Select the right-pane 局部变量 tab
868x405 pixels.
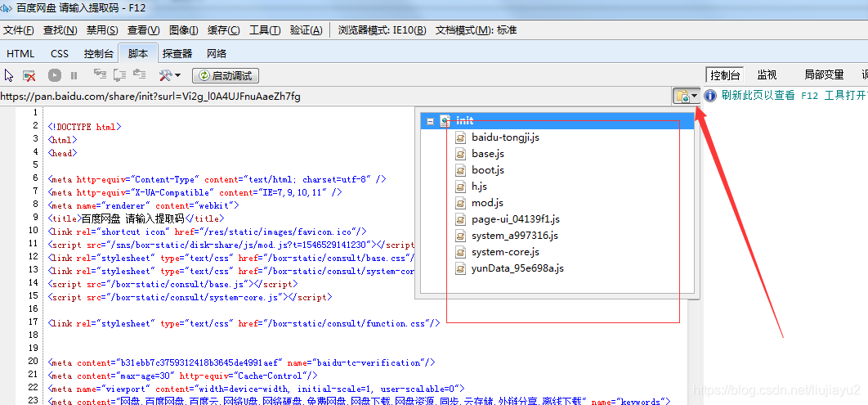tap(824, 74)
